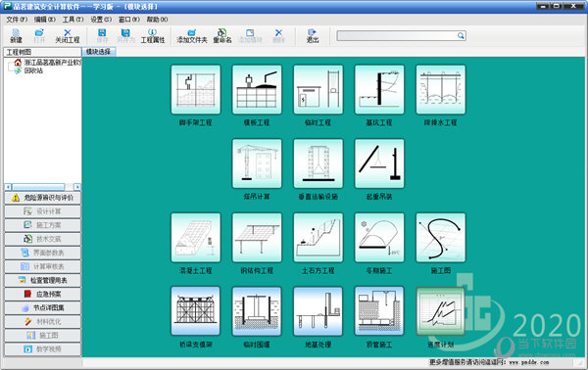Click the 施工方案 sidebar button
The width and height of the screenshot is (588, 370).
click(42, 225)
